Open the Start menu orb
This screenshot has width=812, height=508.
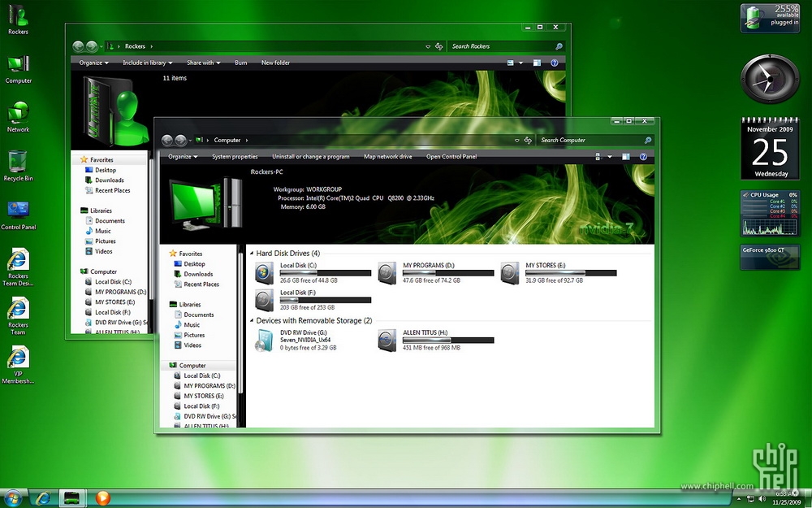pos(13,498)
